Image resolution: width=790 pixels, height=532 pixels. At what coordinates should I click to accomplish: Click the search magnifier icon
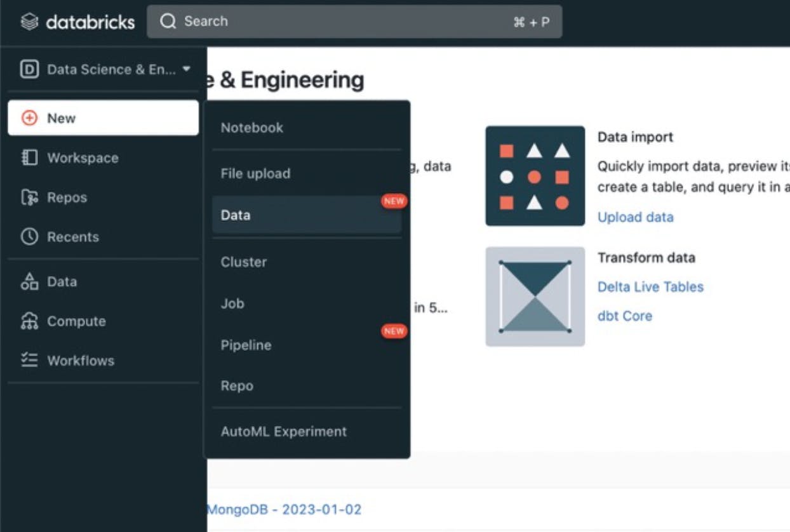[x=168, y=21]
